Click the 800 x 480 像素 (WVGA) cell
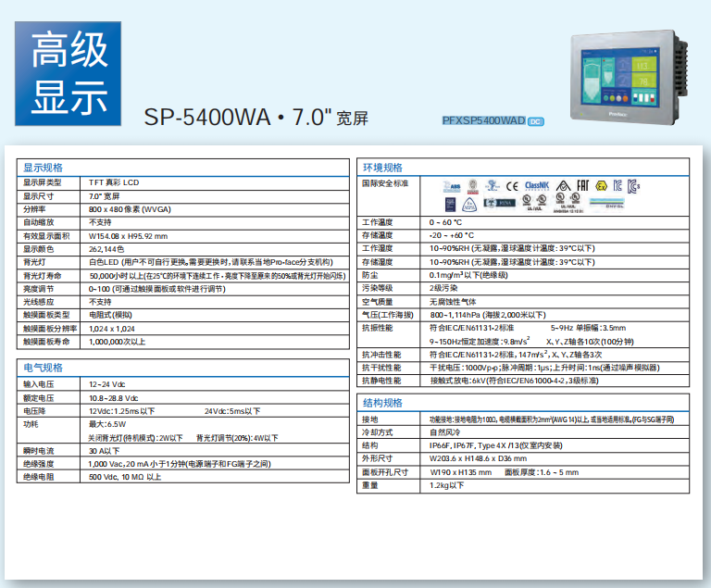Viewport: 711px width, 588px height. coord(130,209)
